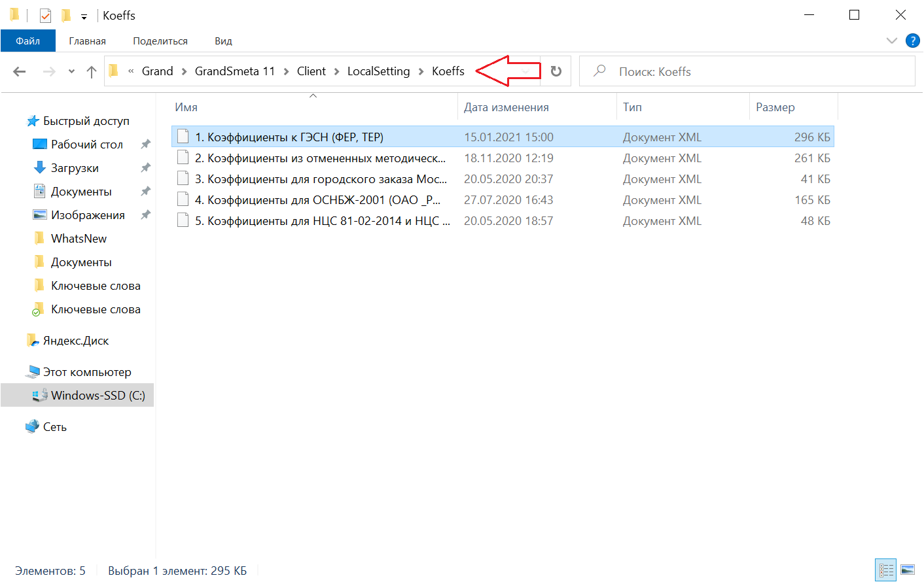Sort files by the Размер column header
This screenshot has width=924, height=582.
(x=794, y=107)
